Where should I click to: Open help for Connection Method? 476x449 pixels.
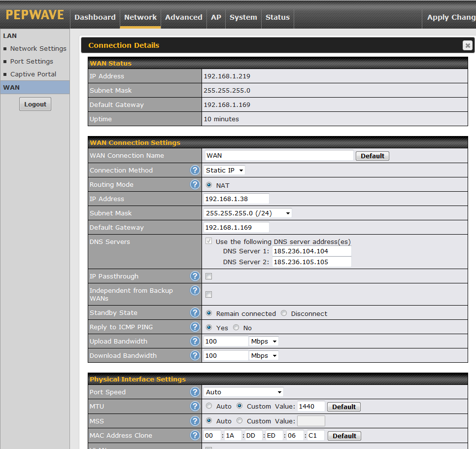pyautogui.click(x=195, y=170)
